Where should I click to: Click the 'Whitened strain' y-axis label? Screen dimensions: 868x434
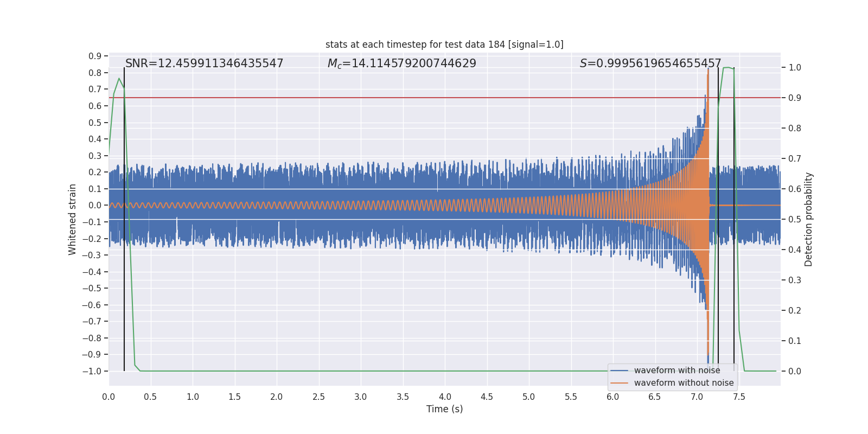pyautogui.click(x=72, y=219)
